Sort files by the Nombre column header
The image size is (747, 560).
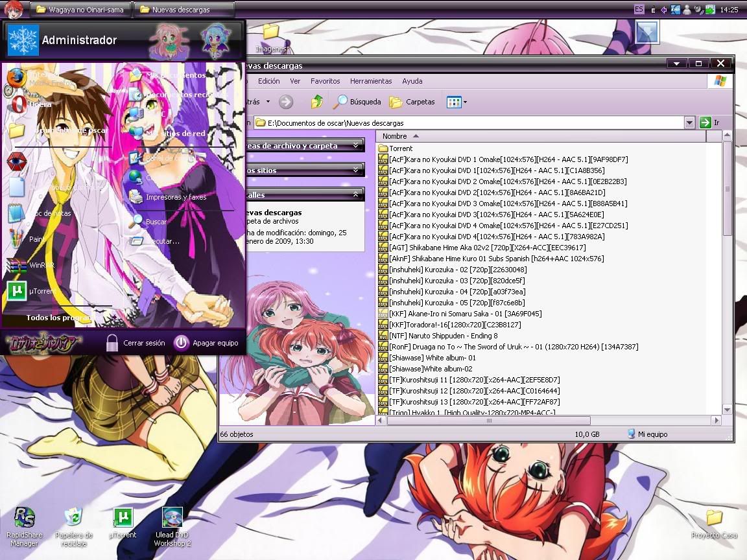[541, 136]
